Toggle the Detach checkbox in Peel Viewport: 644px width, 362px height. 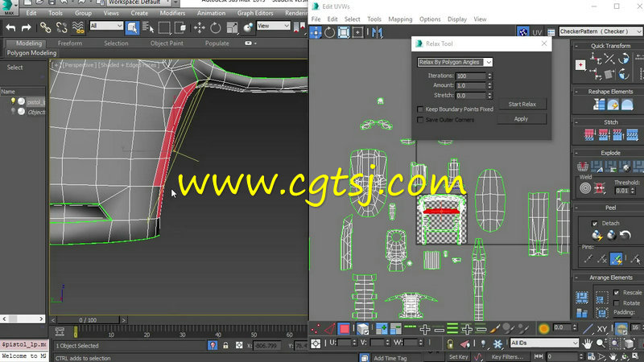coord(594,224)
